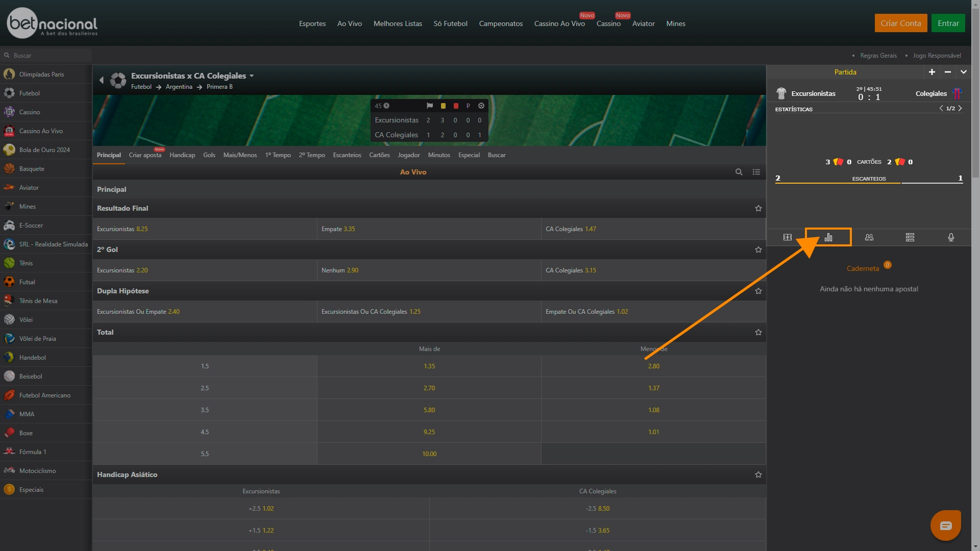Favorite the Total market star
The image size is (980, 551).
coord(758,332)
